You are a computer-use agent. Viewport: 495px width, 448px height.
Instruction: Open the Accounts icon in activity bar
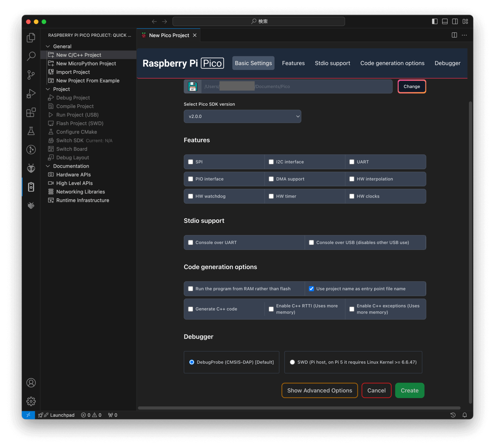click(31, 383)
